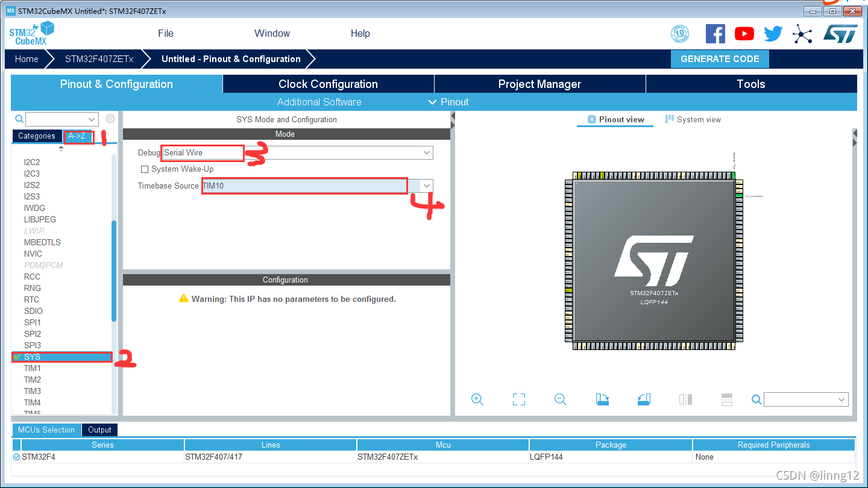Click the peripheral list scrollbar

pyautogui.click(x=114, y=271)
